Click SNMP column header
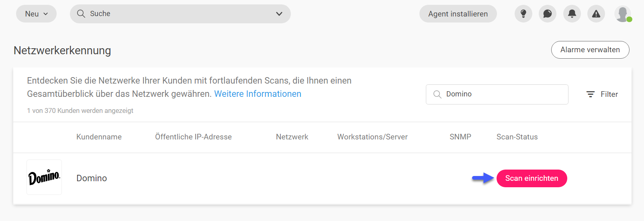The width and height of the screenshot is (644, 221). [x=460, y=137]
